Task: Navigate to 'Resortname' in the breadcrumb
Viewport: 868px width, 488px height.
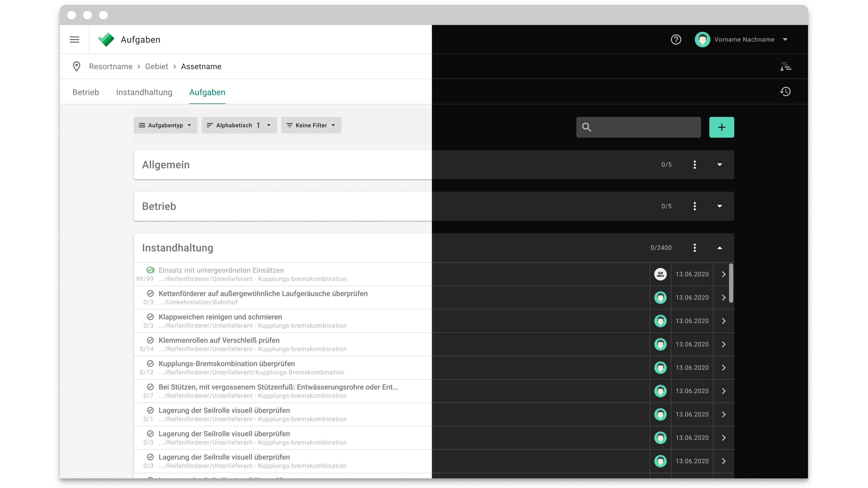Action: coord(111,66)
